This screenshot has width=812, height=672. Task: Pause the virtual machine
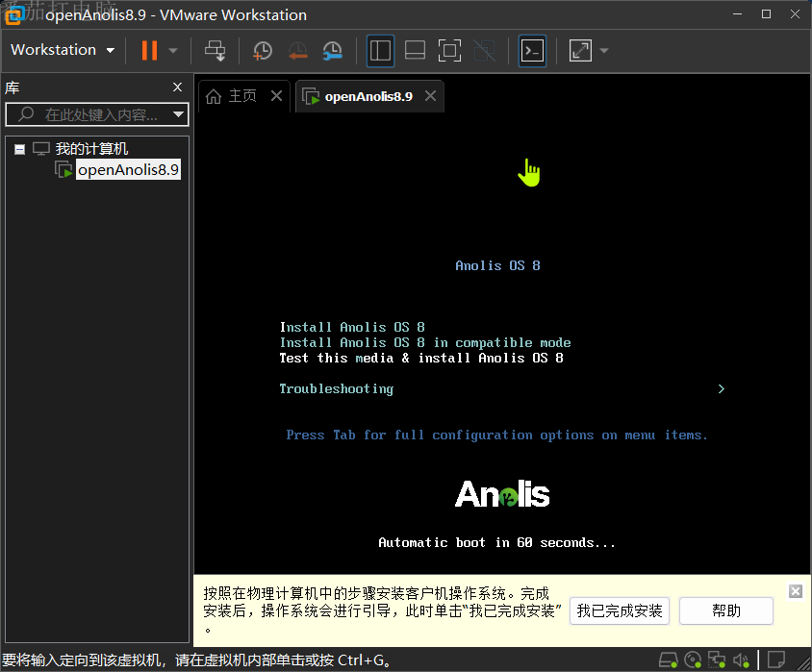pyautogui.click(x=149, y=51)
